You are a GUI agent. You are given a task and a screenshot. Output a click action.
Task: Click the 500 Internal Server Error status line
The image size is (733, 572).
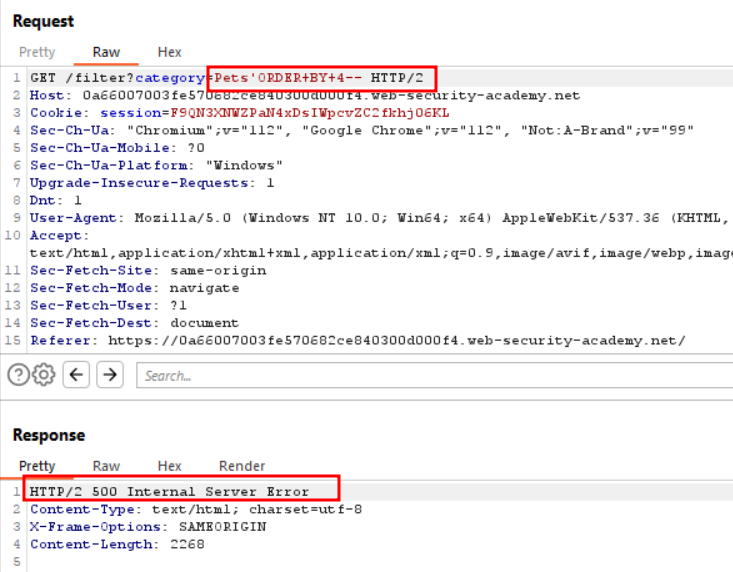pyautogui.click(x=169, y=492)
